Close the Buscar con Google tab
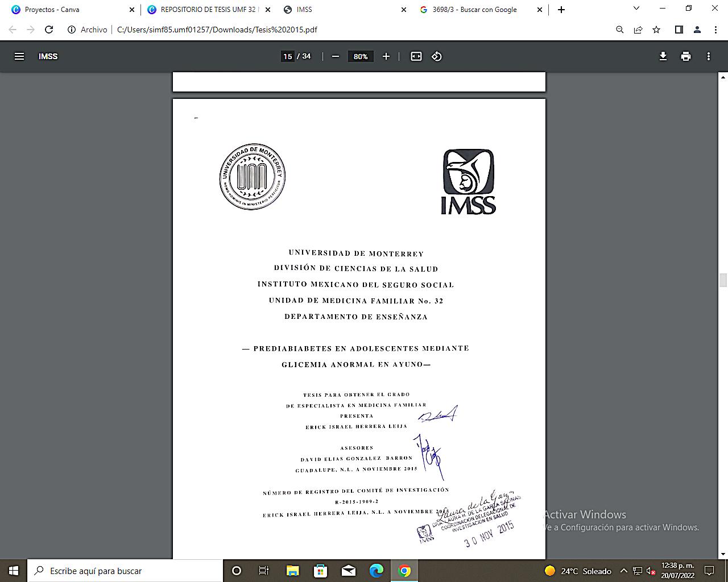Screen dimensions: 728x582 click(x=540, y=10)
